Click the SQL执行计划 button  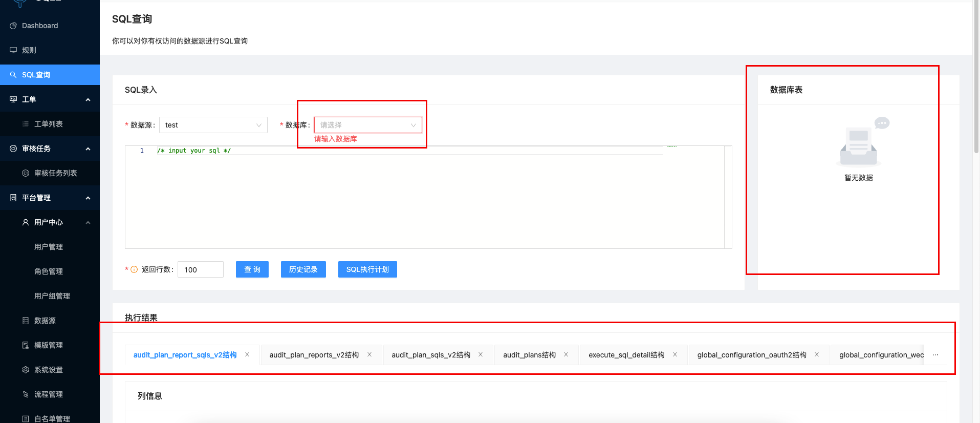[367, 269]
